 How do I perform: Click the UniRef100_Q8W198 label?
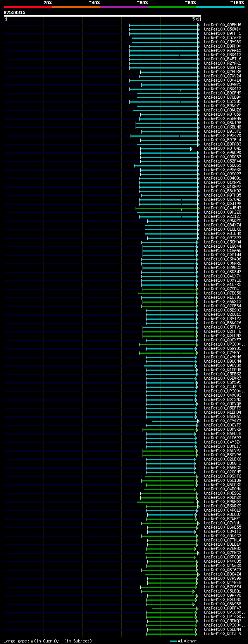(222, 123)
